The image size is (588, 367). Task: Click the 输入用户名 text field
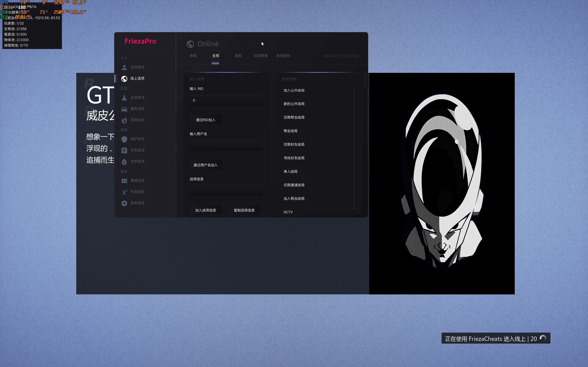click(x=226, y=146)
